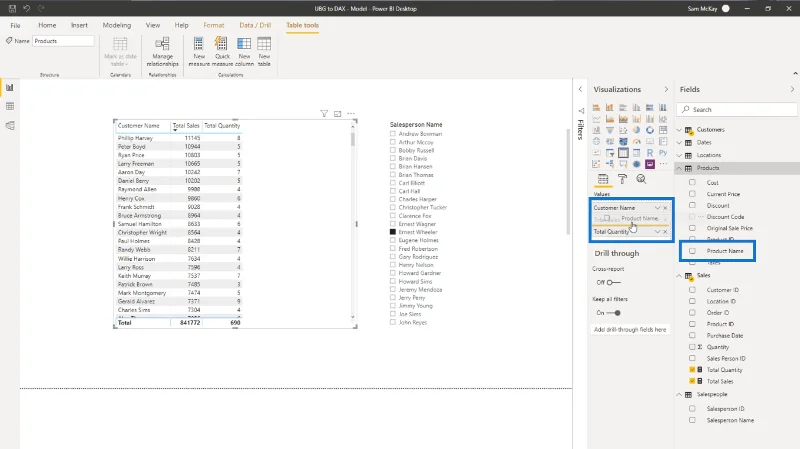Open Manage relationships

pos(162,51)
